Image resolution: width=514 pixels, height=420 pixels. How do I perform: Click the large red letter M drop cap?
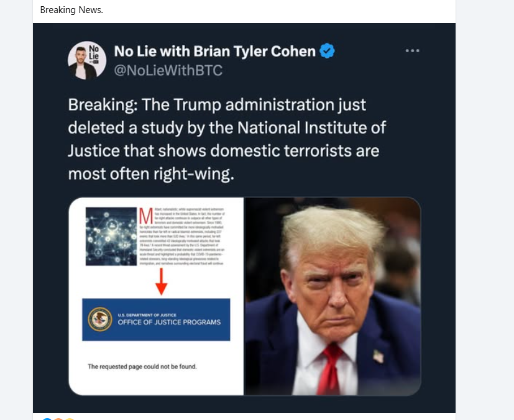coord(146,216)
